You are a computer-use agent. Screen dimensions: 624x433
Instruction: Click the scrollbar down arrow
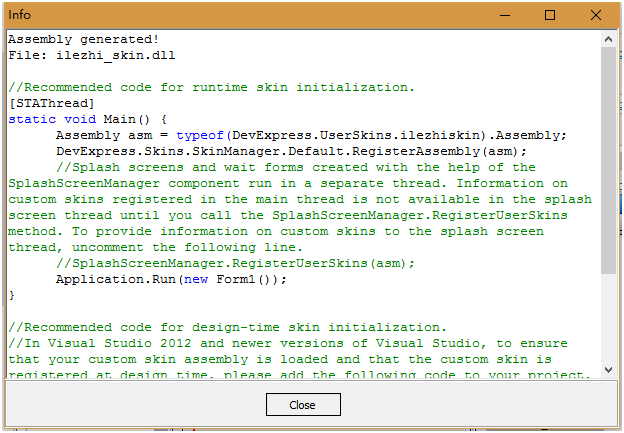[608, 370]
